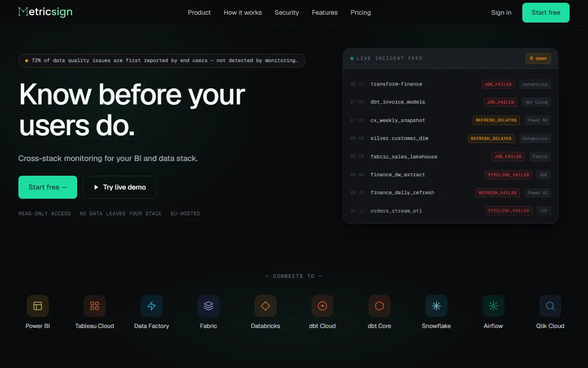588x368 pixels.
Task: Open the Pricing page
Action: pos(361,12)
